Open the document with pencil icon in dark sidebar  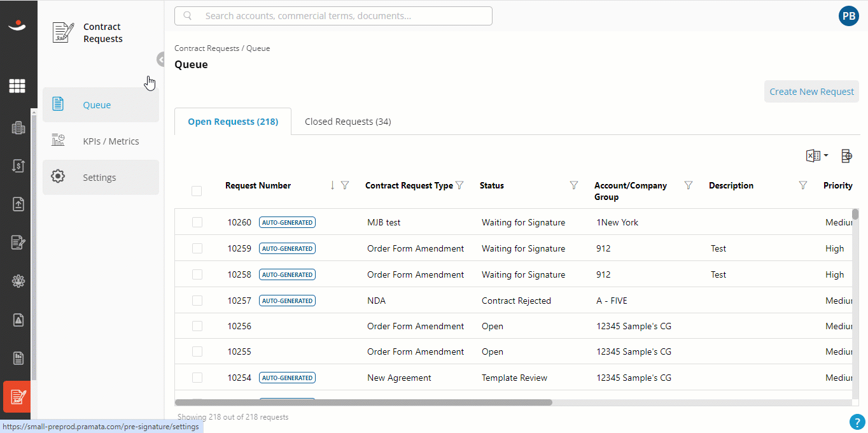[x=18, y=242]
